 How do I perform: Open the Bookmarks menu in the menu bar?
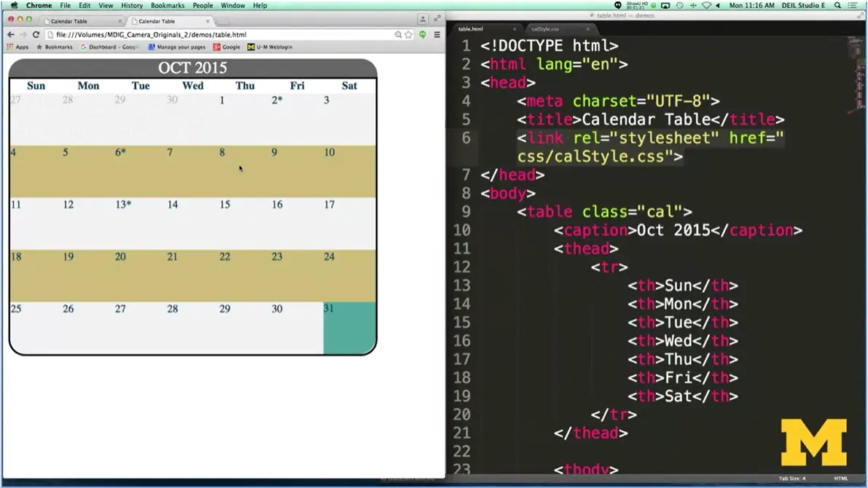click(168, 5)
